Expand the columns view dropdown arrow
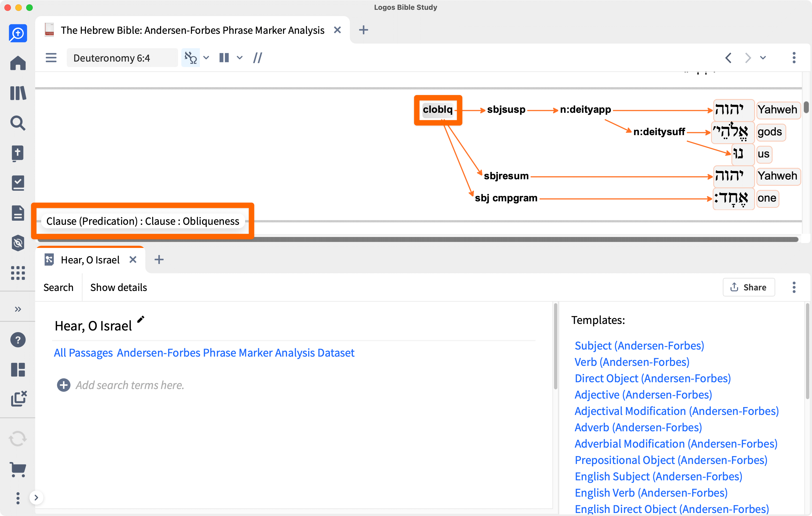812x516 pixels. coord(240,58)
